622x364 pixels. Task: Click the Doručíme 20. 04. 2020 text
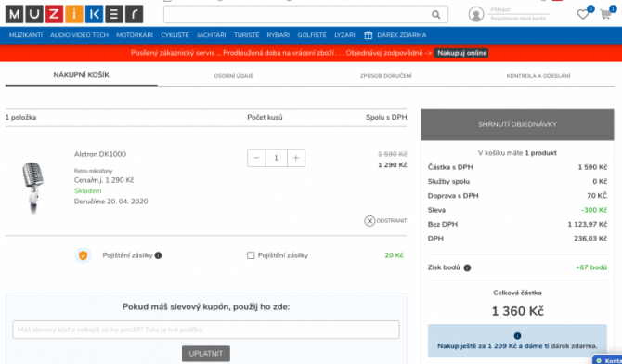tap(110, 201)
